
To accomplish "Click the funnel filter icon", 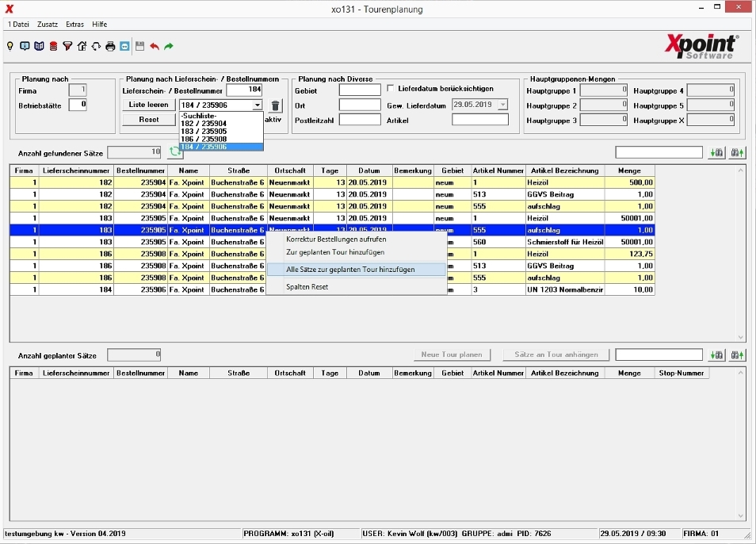I will pos(67,46).
